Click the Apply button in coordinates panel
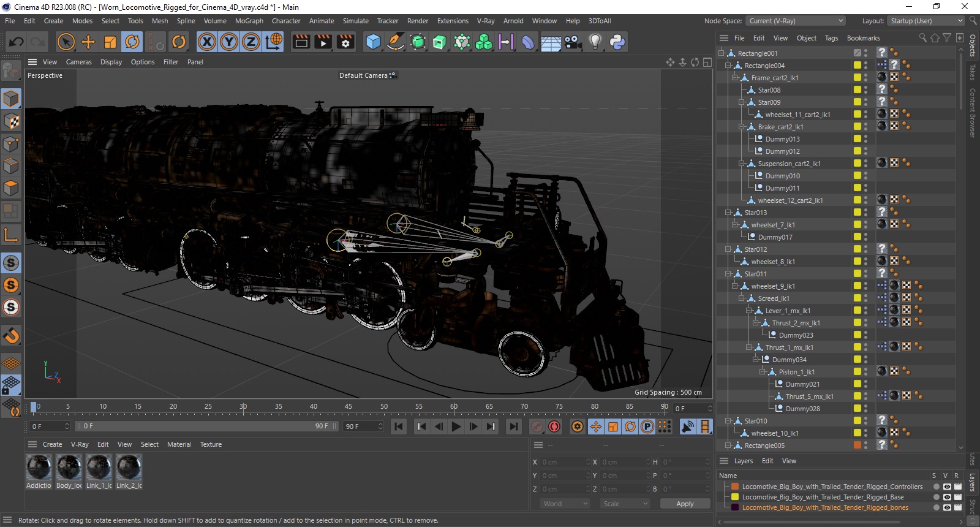This screenshot has height=527, width=980. [x=685, y=504]
